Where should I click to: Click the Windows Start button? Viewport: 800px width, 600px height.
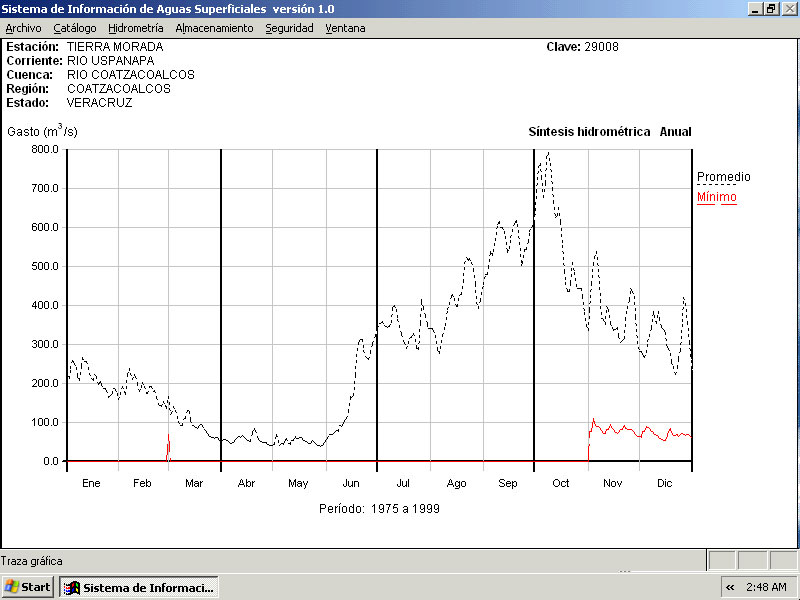pyautogui.click(x=28, y=587)
